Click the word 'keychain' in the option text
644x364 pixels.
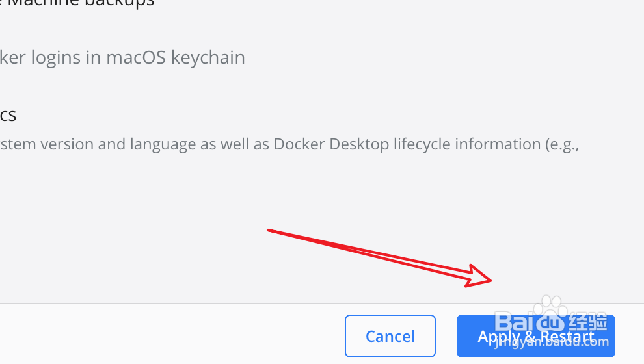click(x=208, y=58)
